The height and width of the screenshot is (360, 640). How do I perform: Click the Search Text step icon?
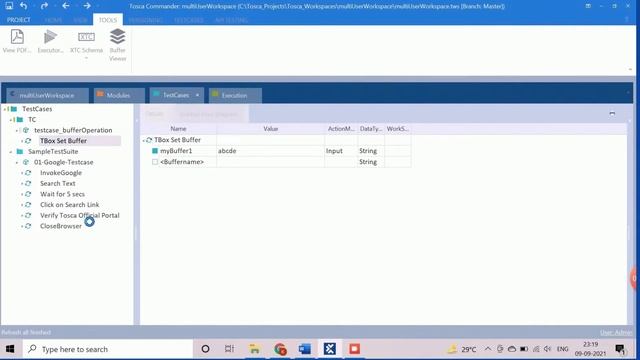click(28, 183)
